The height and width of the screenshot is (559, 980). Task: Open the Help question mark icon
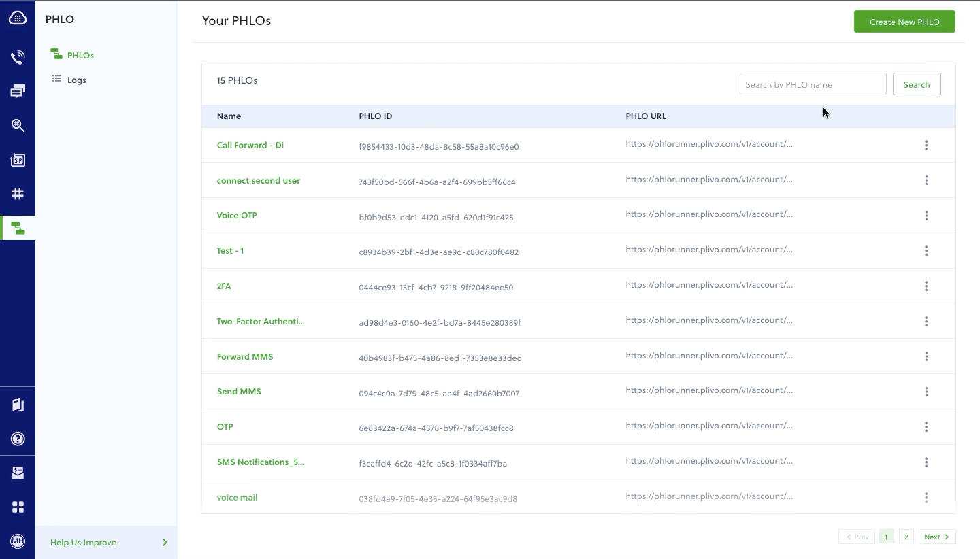[18, 438]
